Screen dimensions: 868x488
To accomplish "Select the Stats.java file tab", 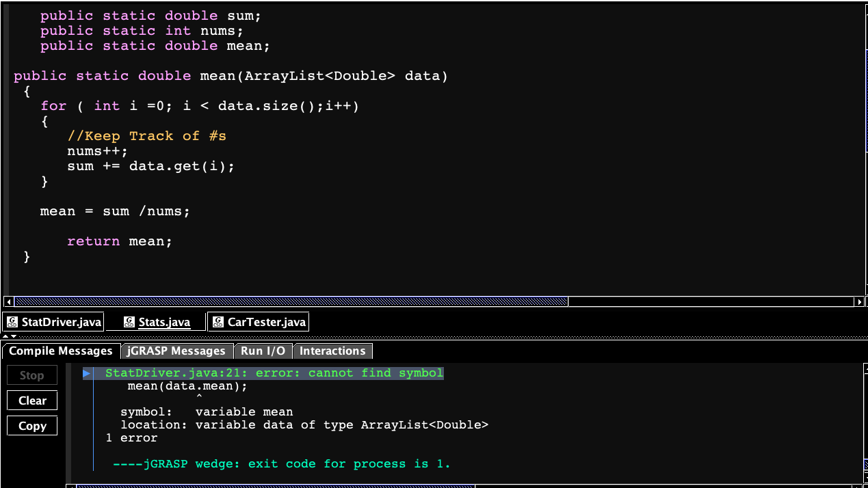I will (156, 322).
